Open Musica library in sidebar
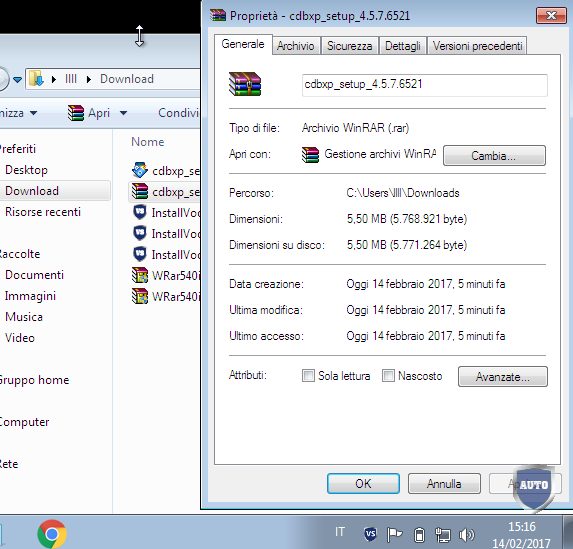Viewport: 573px width, 549px height. (24, 317)
